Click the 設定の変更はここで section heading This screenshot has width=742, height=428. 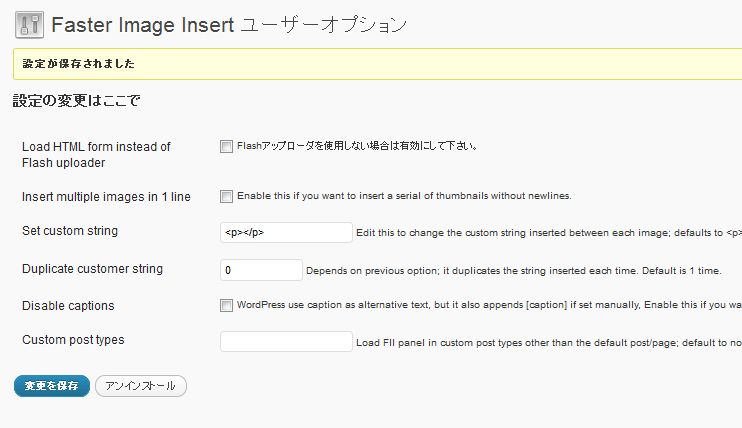(x=76, y=100)
